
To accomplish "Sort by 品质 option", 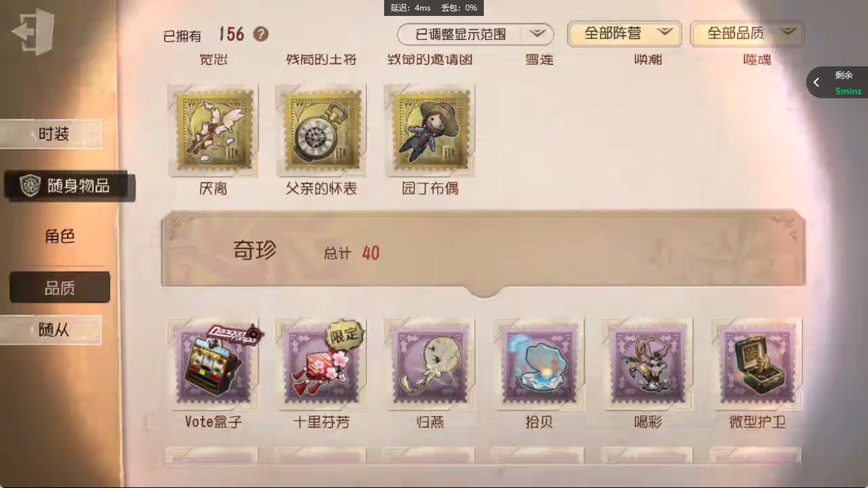I will tap(60, 287).
